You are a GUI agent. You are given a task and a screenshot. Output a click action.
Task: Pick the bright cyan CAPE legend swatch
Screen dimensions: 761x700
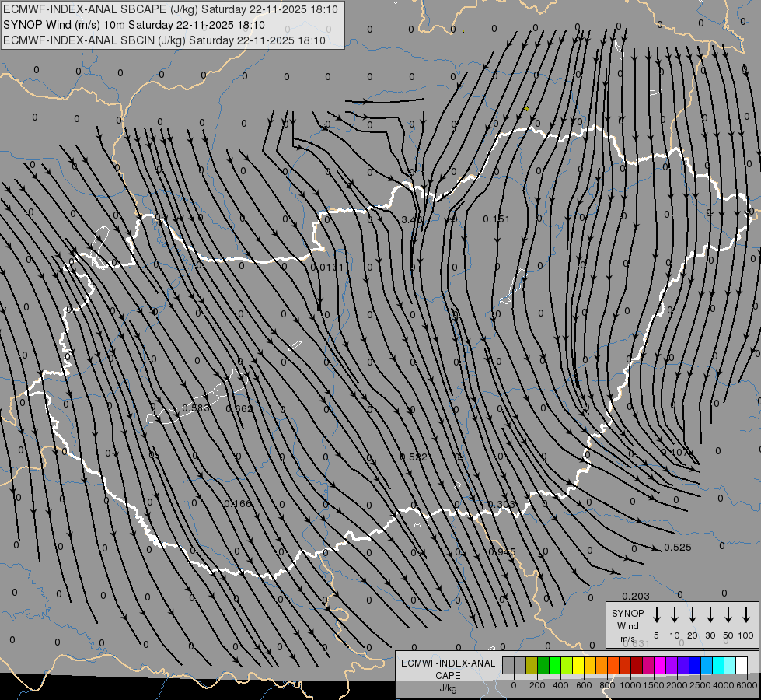(x=718, y=665)
